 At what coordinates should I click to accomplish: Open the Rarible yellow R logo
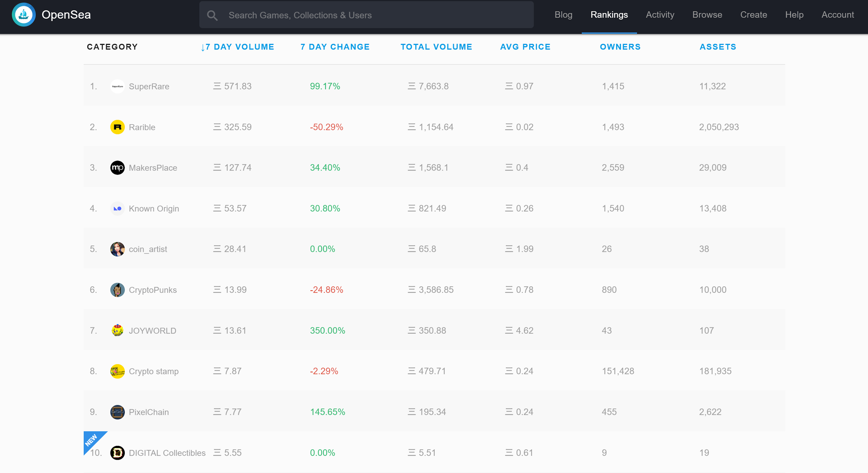[117, 127]
